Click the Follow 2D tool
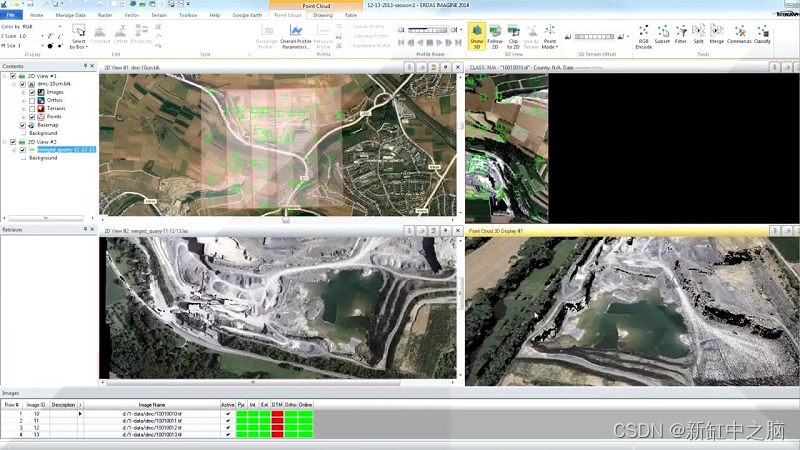800x450 pixels. point(494,36)
